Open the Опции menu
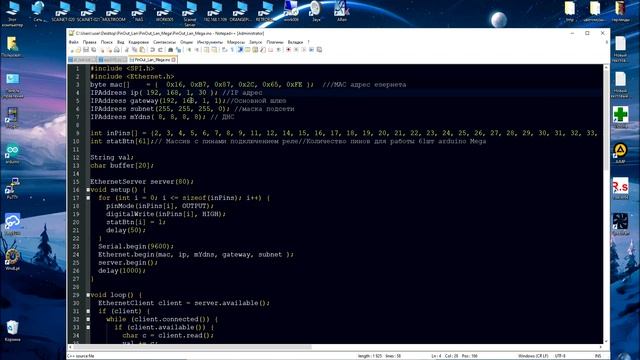Screen dimensions: 640x360 [x=187, y=42]
